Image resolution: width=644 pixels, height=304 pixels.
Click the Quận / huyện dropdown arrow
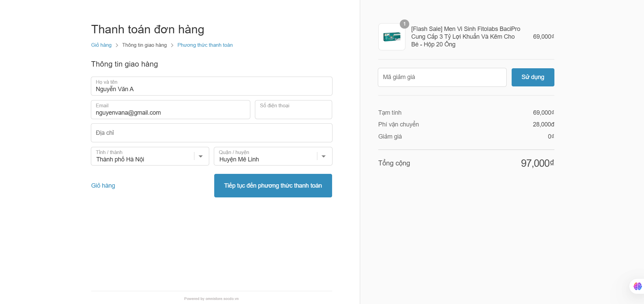click(x=324, y=156)
